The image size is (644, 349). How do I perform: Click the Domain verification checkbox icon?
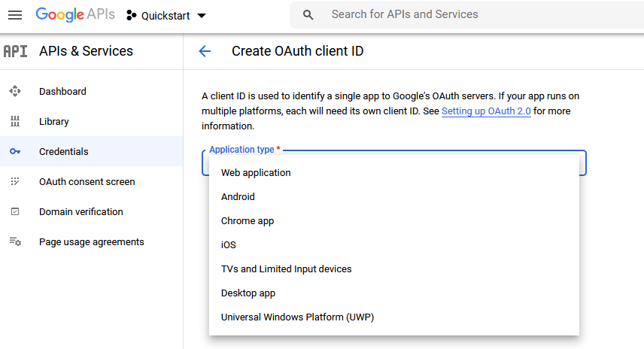point(15,212)
